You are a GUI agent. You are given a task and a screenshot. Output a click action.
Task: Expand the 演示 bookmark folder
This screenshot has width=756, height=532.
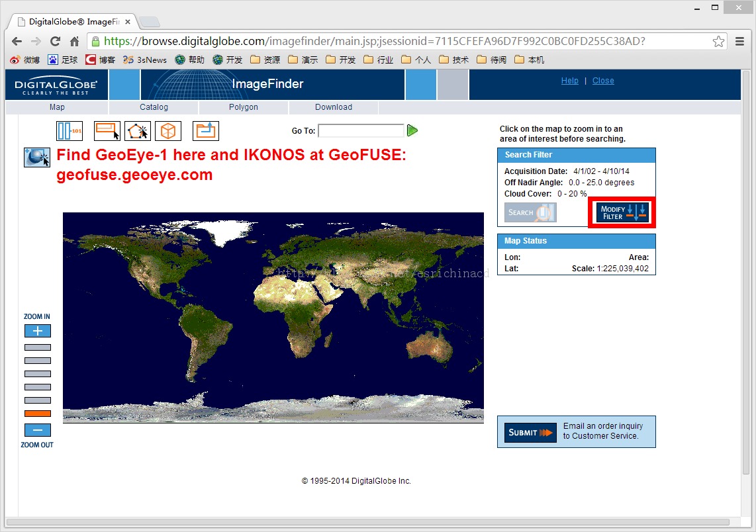click(x=303, y=60)
